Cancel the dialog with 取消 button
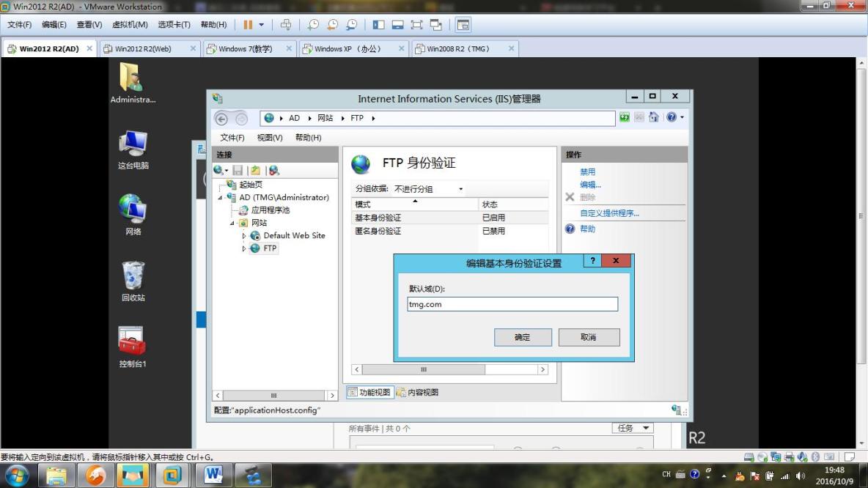The width and height of the screenshot is (868, 488). tap(589, 338)
